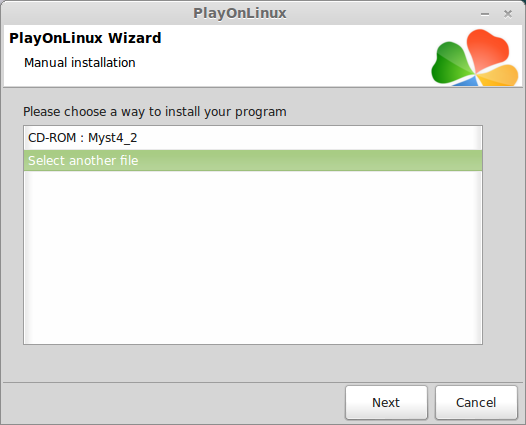Click the PlayOnLinux Wizard heading
This screenshot has height=425, width=526.
coord(85,38)
